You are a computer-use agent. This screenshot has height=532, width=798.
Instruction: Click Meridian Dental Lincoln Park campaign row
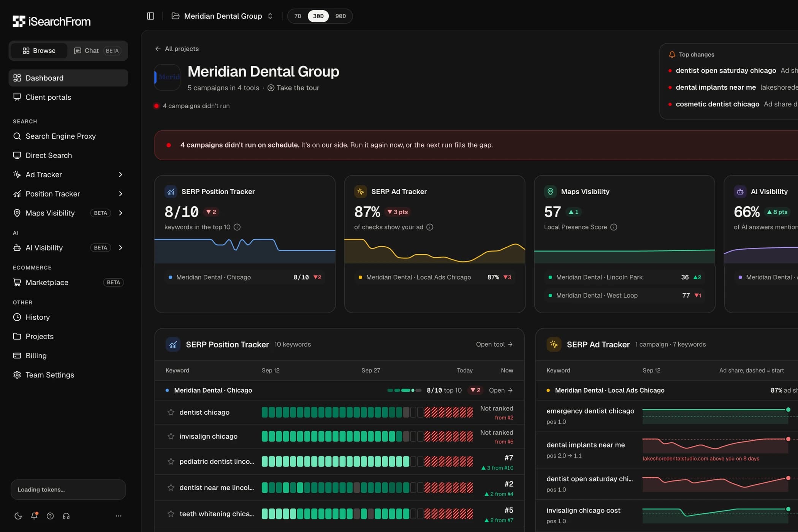(625, 277)
